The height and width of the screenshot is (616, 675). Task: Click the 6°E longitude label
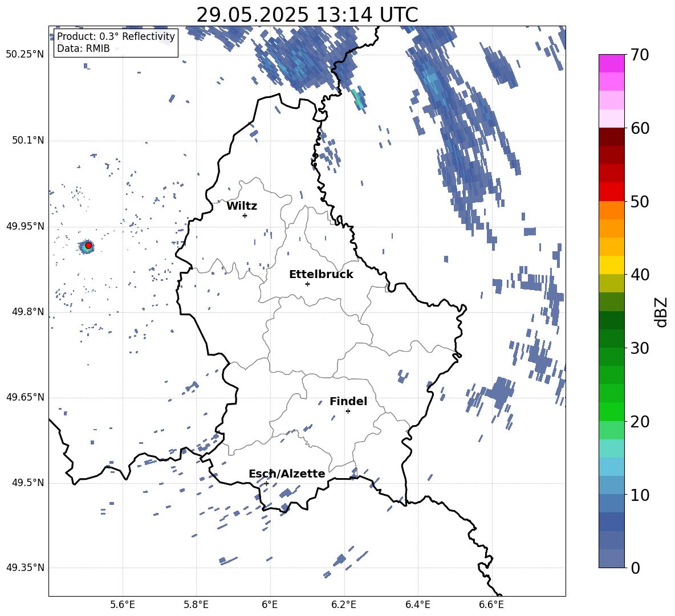click(x=270, y=605)
